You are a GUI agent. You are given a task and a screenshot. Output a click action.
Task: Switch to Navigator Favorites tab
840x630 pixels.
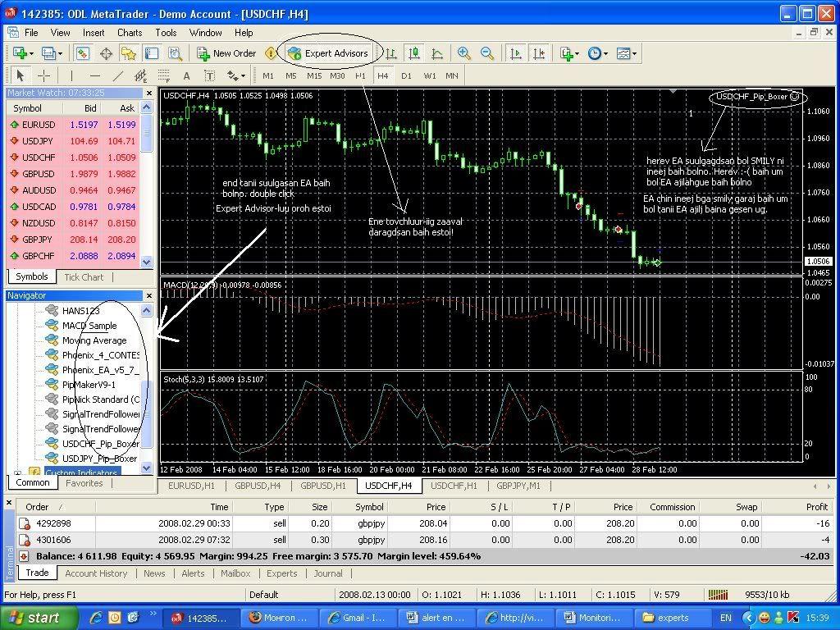pos(84,483)
